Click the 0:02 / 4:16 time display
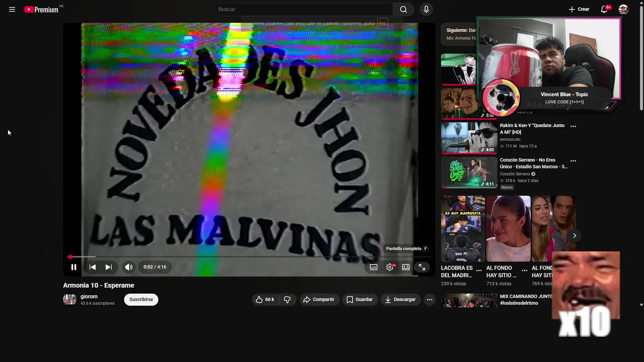Screen dimensions: 644x362 coord(154,267)
